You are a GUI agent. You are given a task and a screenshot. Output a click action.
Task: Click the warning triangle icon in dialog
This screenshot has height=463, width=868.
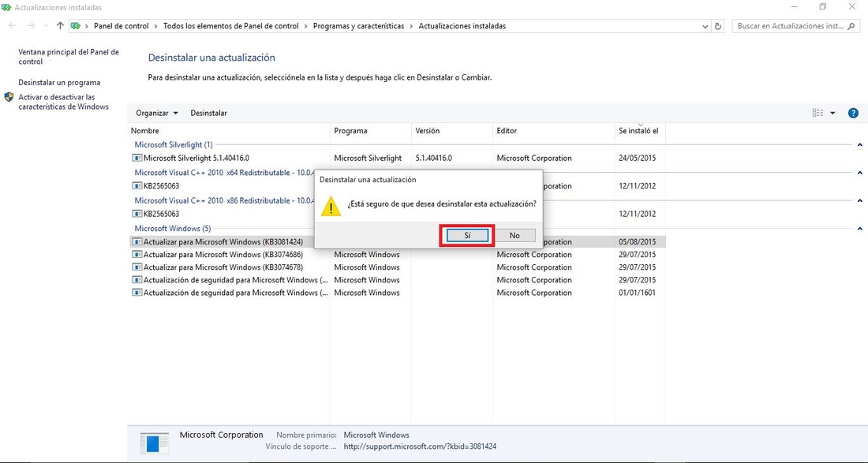[x=331, y=206]
